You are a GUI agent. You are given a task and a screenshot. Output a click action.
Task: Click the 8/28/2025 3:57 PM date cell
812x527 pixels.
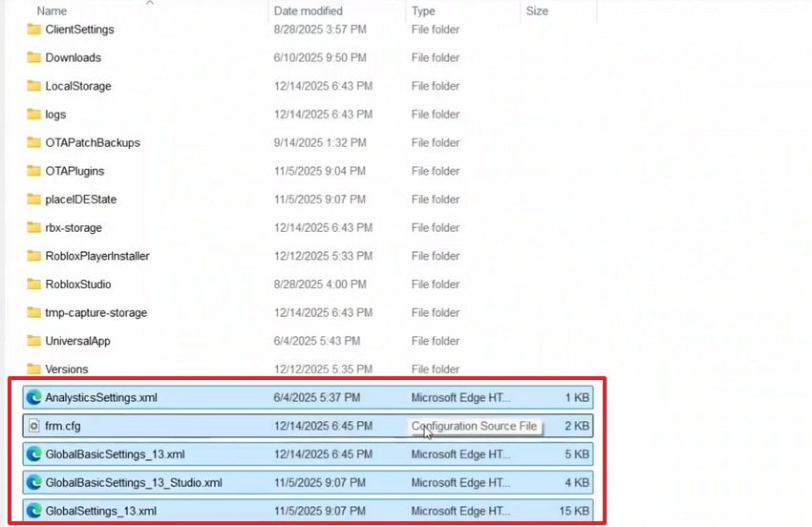click(320, 30)
